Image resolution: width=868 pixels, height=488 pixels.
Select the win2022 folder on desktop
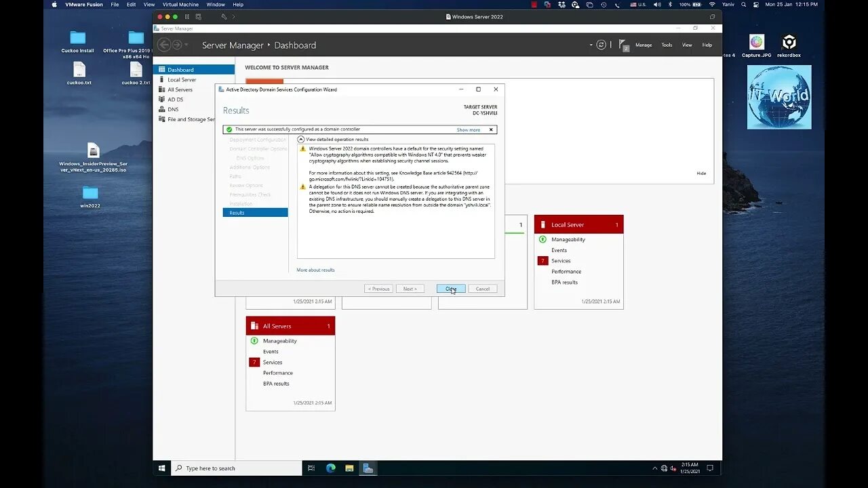tap(90, 197)
